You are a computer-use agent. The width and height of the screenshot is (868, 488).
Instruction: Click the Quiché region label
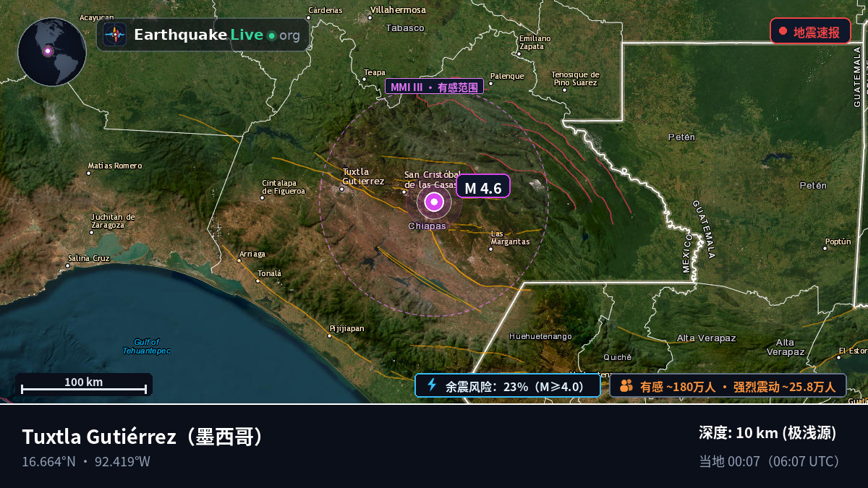[x=618, y=356]
